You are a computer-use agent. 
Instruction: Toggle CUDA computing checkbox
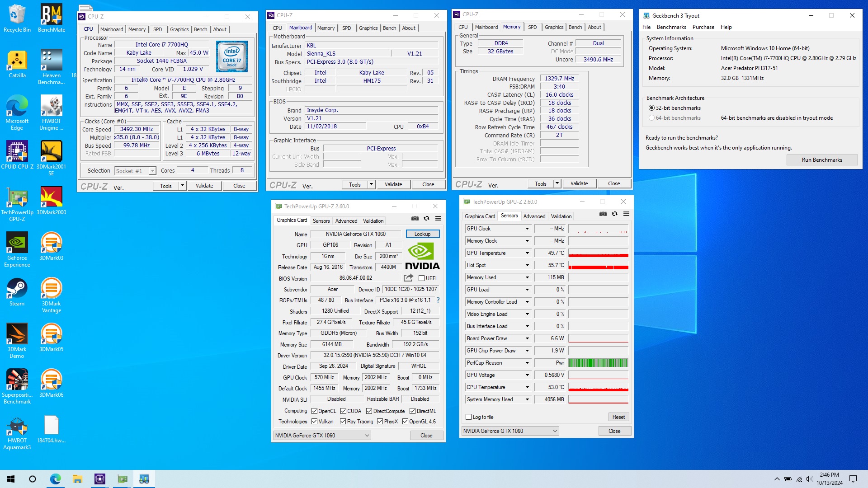pos(343,411)
